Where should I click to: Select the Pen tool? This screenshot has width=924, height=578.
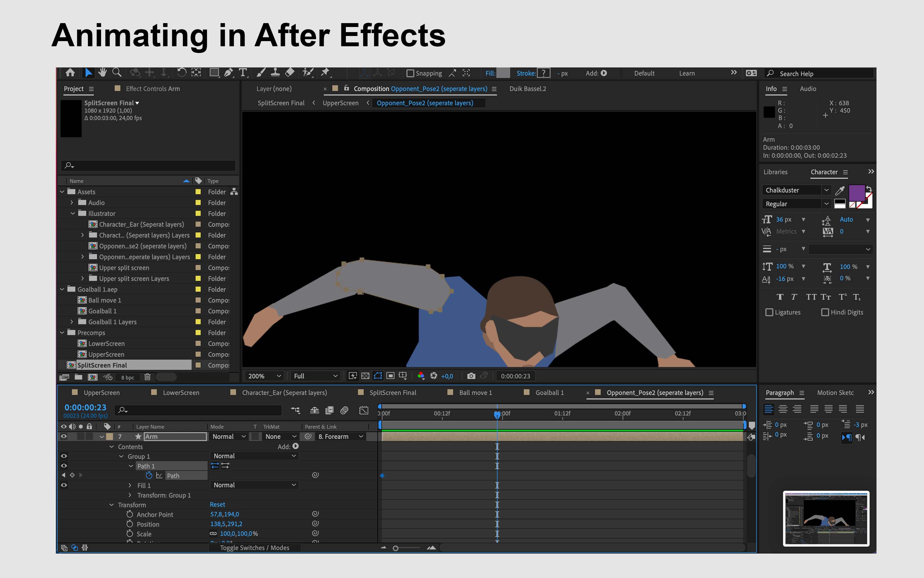(228, 73)
